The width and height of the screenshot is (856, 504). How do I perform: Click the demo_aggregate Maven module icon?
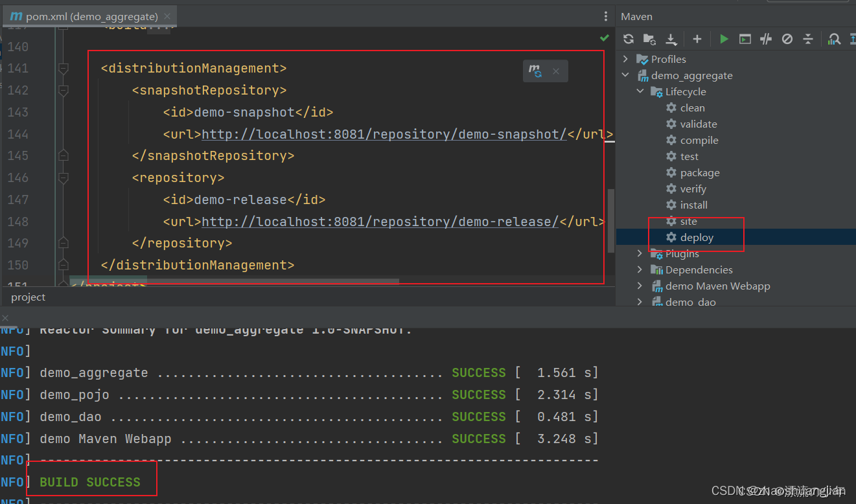click(x=643, y=75)
